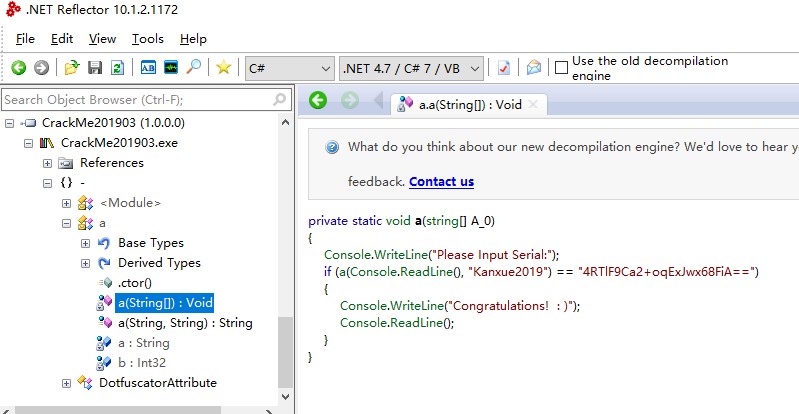Image resolution: width=799 pixels, height=414 pixels.
Task: Click the green Back toolbar arrow
Action: pos(18,67)
